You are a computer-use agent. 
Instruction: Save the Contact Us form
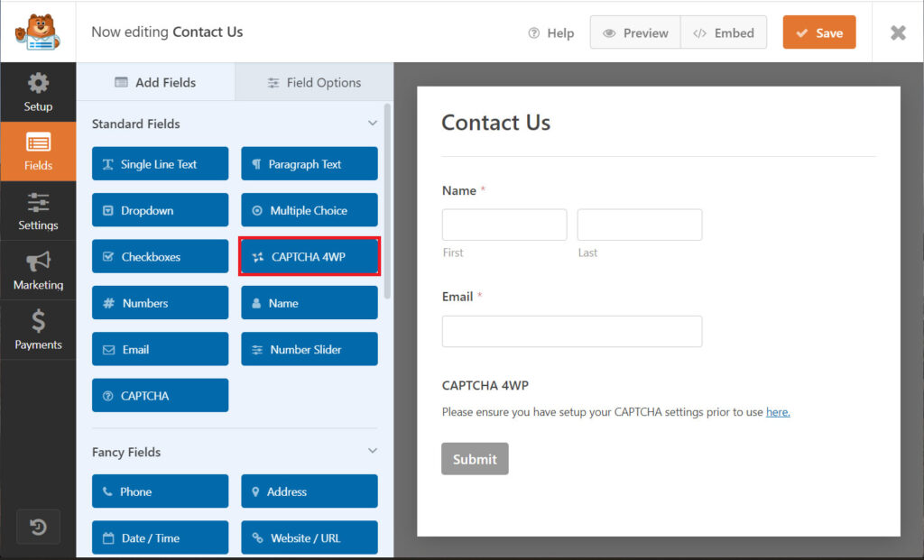pos(818,32)
